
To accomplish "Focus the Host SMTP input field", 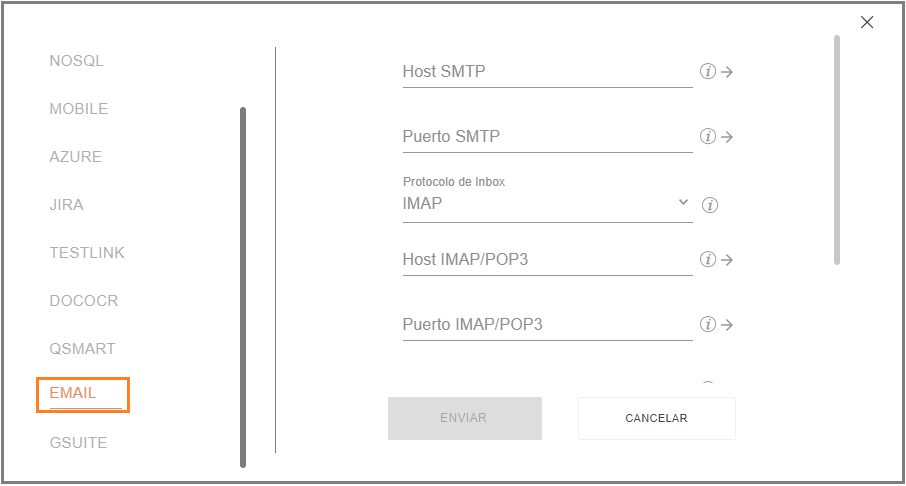I will (x=547, y=72).
